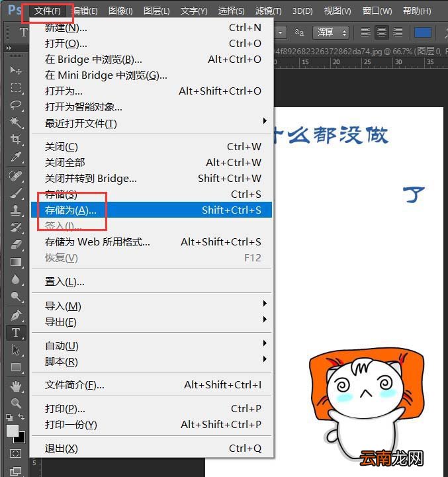This screenshot has height=477, width=448.
Task: Expand the 自动(U) submenu
Action: click(x=152, y=345)
